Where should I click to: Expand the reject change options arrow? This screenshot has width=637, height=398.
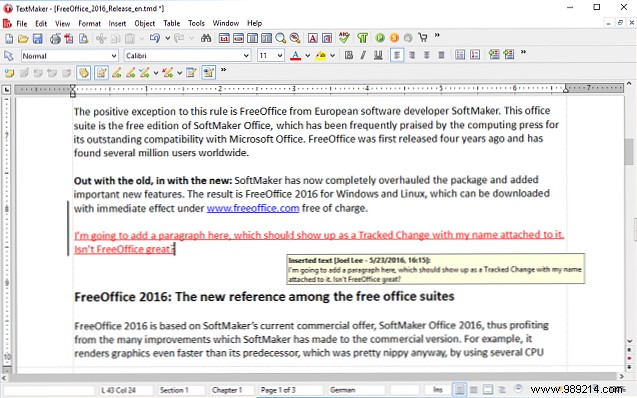coord(179,74)
